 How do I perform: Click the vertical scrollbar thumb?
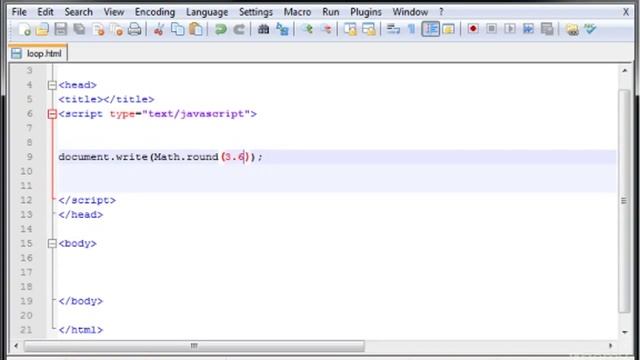624,201
